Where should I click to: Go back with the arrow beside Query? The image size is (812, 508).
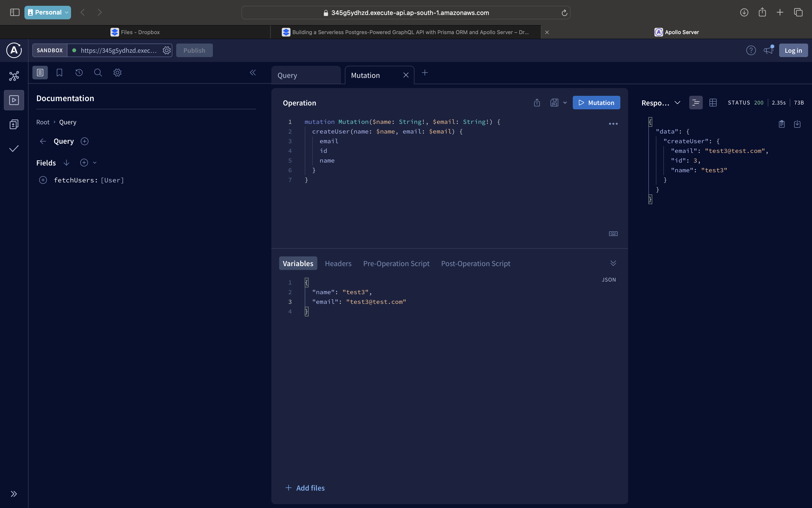[x=43, y=141]
